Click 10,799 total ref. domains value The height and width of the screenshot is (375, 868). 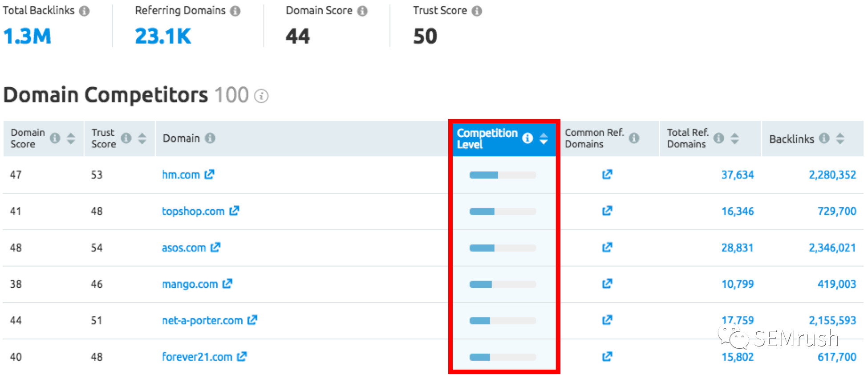[x=738, y=284]
